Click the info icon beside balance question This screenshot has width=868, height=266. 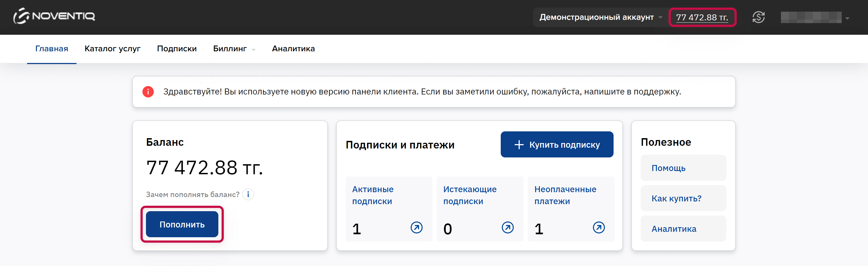(248, 195)
